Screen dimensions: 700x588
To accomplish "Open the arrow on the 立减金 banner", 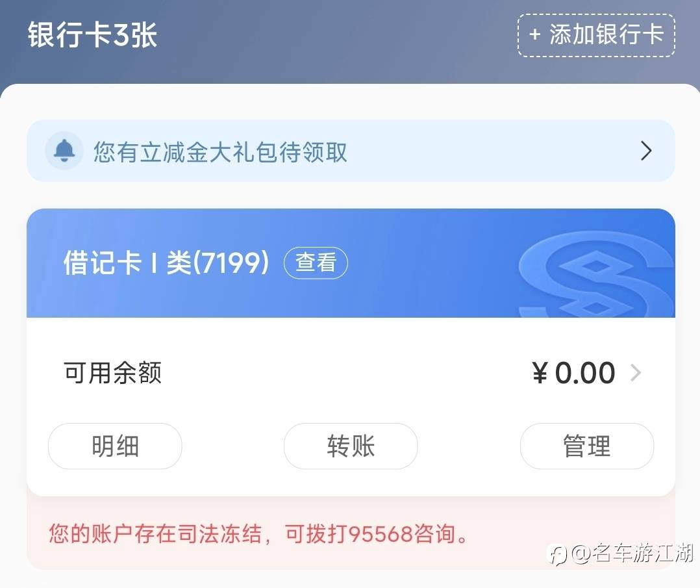I will click(x=645, y=151).
